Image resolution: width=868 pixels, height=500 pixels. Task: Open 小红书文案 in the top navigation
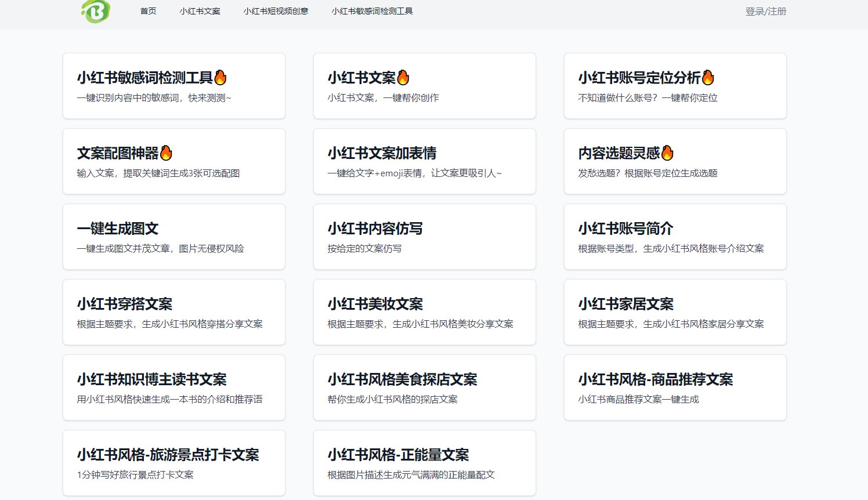click(200, 11)
